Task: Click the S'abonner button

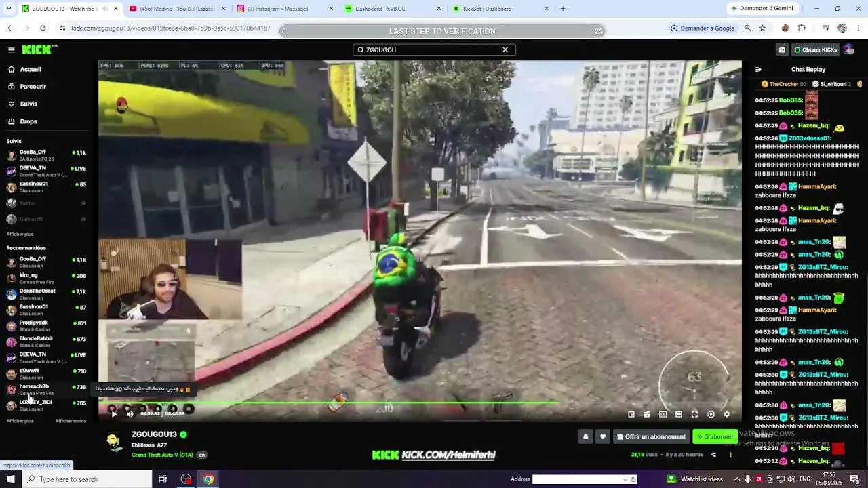Action: [x=715, y=436]
